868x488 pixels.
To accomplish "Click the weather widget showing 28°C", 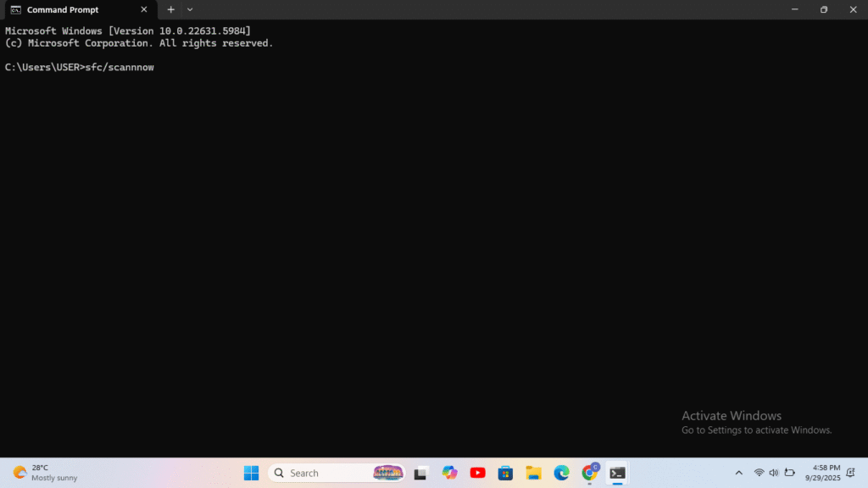I will click(x=38, y=473).
